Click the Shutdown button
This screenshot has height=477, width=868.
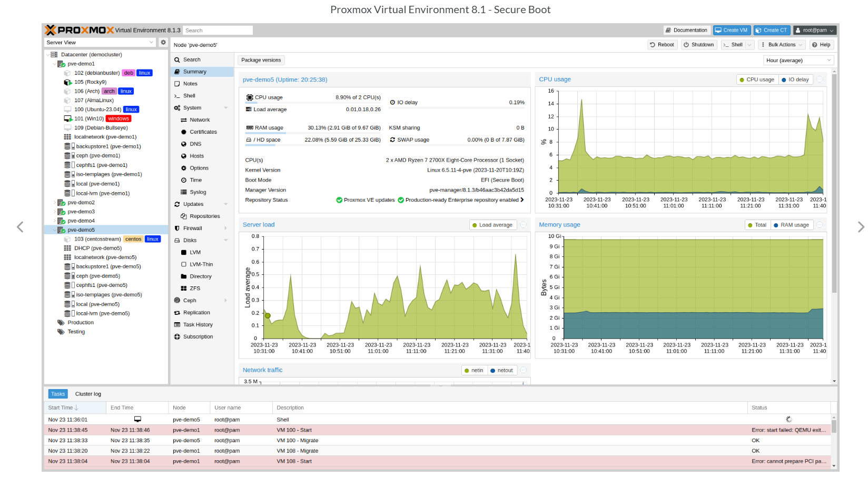[x=699, y=45]
